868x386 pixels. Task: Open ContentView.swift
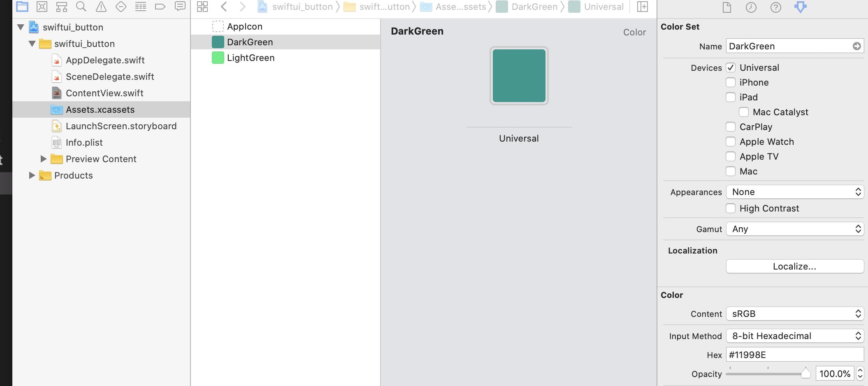tap(104, 93)
